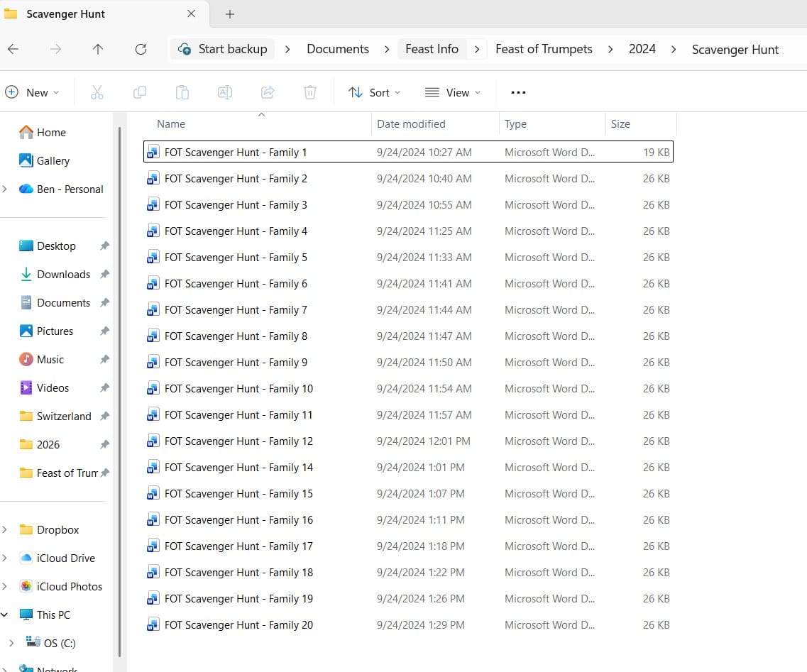Unpin Desktop via its pin icon
Viewport: 807px width, 672px height.
(x=104, y=246)
